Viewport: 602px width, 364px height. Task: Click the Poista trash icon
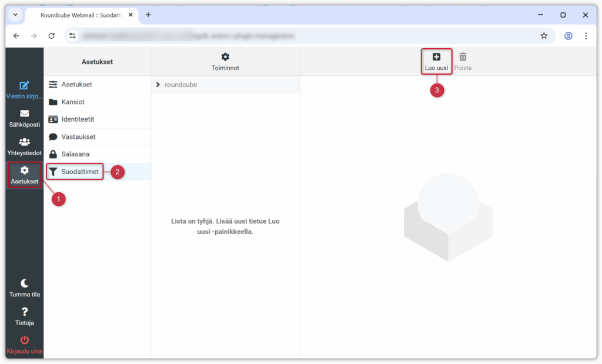[x=463, y=57]
